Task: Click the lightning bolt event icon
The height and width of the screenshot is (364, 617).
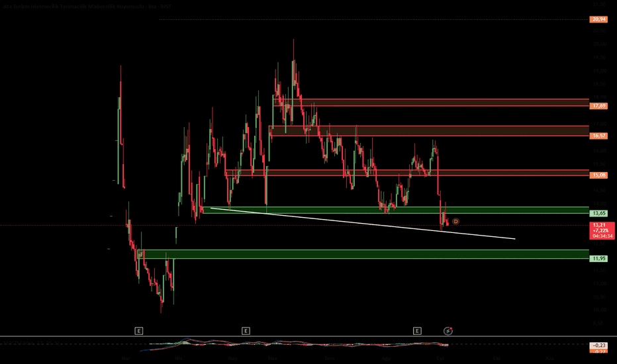Action: (448, 331)
